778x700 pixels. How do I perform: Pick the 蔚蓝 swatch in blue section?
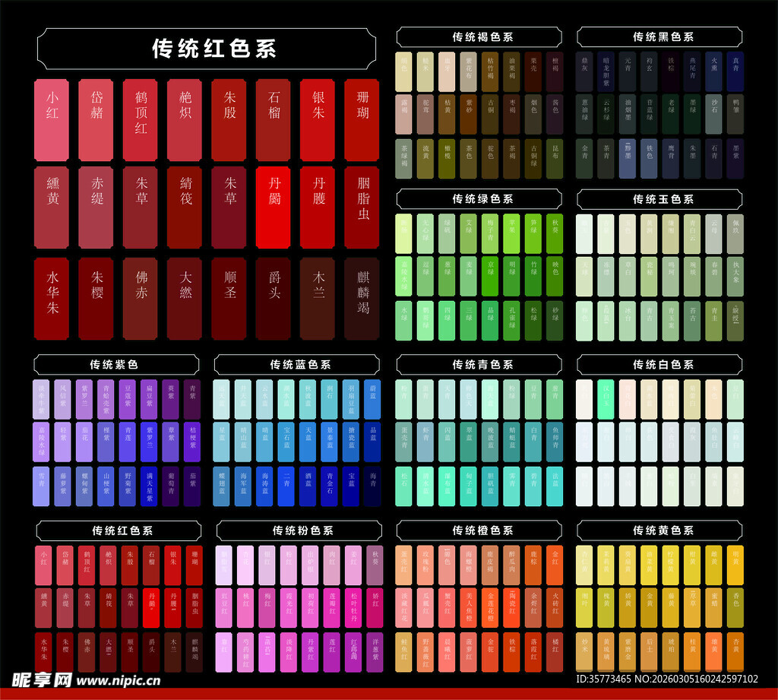click(373, 400)
